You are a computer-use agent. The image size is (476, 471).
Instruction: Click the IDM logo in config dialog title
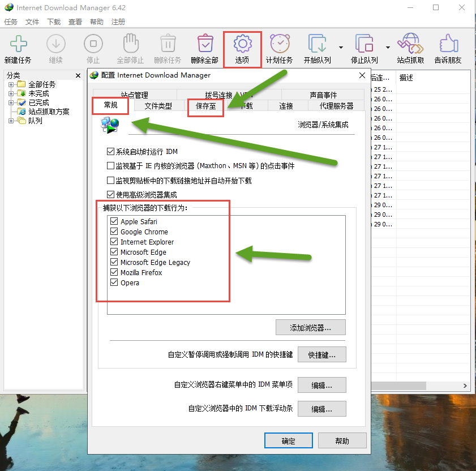(94, 75)
